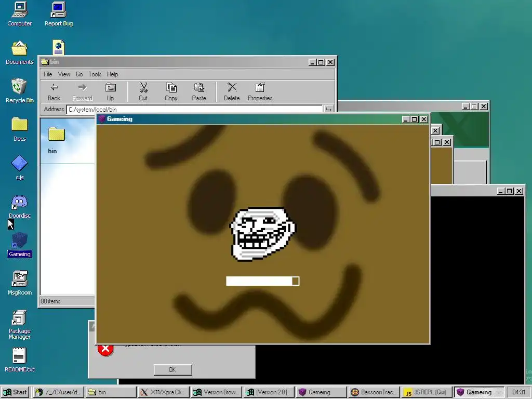Switch to X11/Xpra Cli... in the taskbar
This screenshot has height=399, width=532.
164,392
